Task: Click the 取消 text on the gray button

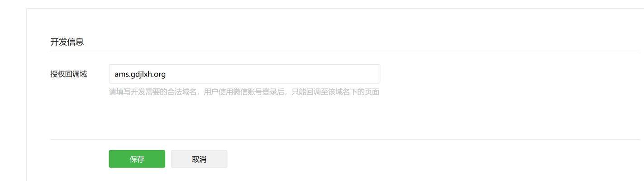Action: click(199, 159)
